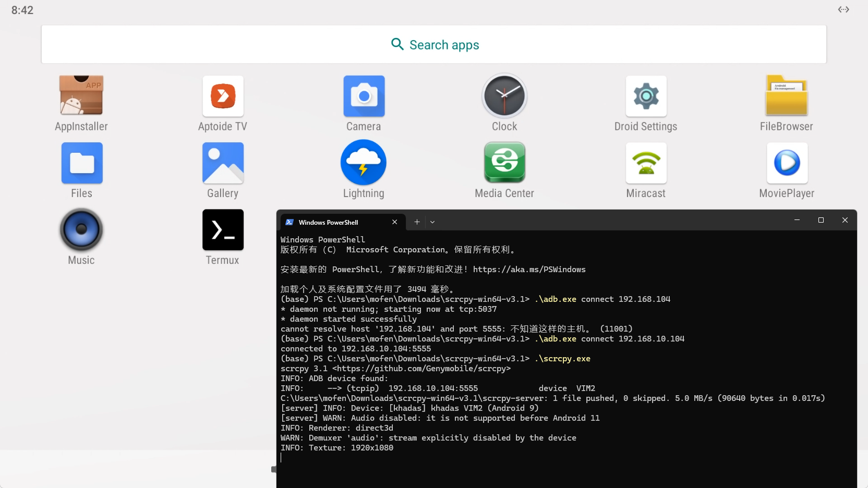The width and height of the screenshot is (868, 488).
Task: Launch the FileBrowser folder app
Action: 786,96
